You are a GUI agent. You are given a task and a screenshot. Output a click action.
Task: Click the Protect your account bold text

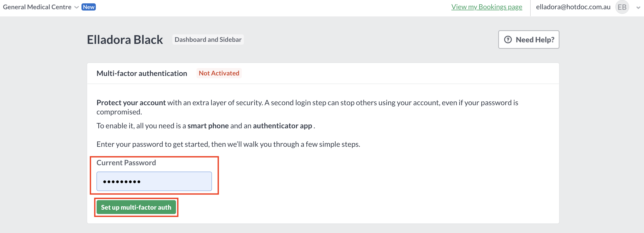[131, 103]
